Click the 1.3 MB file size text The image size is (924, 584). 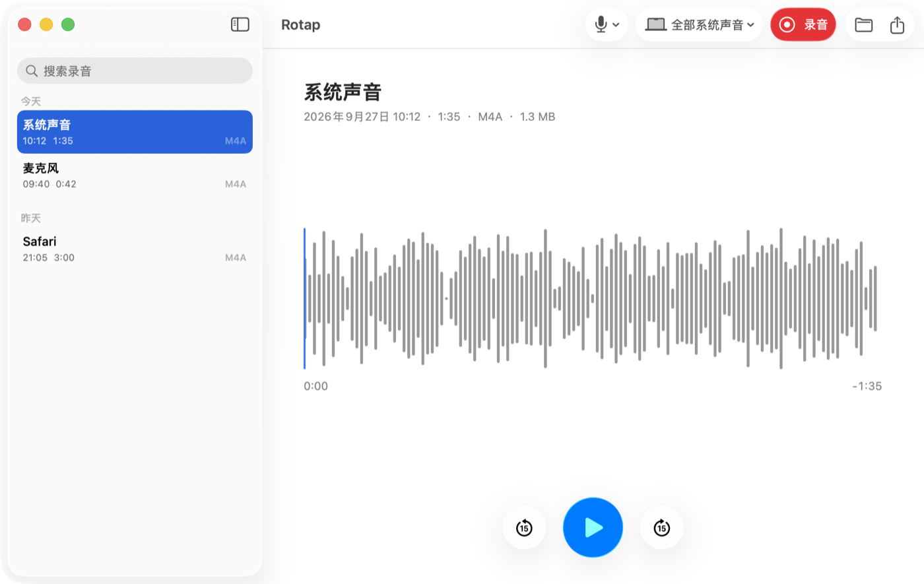pos(537,117)
